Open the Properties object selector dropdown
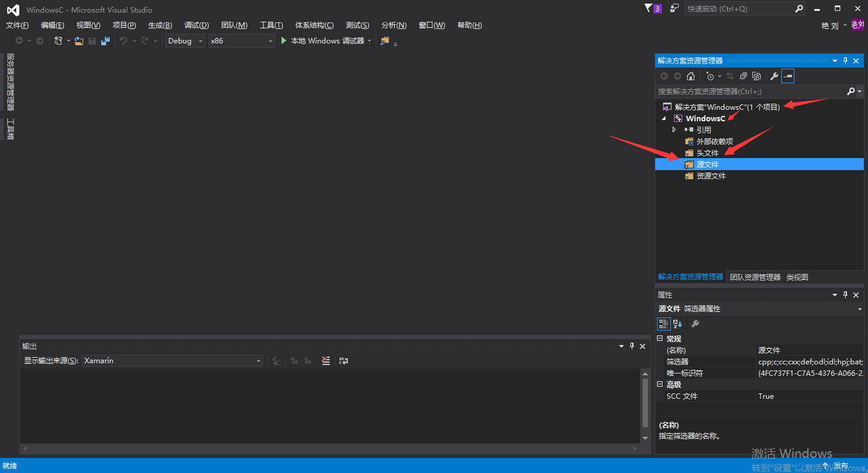 tap(860, 309)
